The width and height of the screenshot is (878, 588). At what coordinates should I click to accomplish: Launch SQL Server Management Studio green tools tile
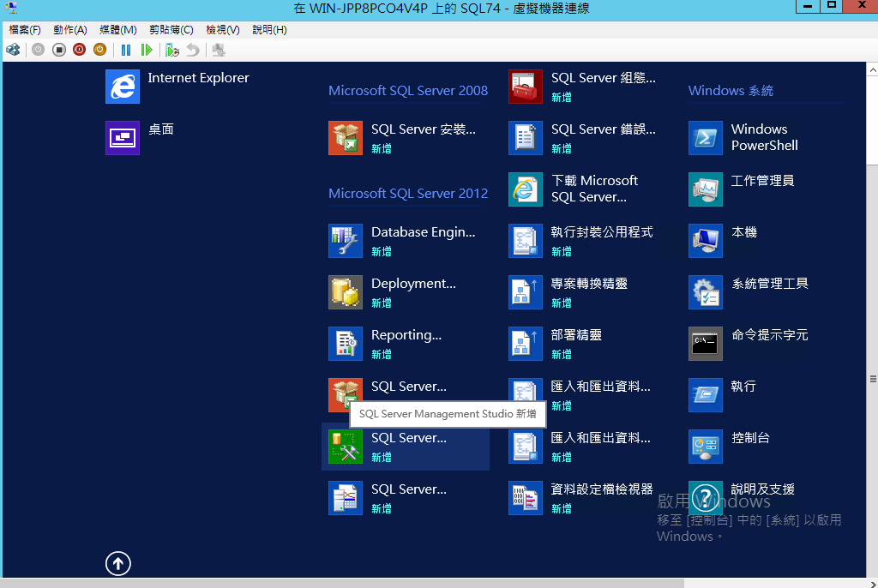[x=406, y=447]
